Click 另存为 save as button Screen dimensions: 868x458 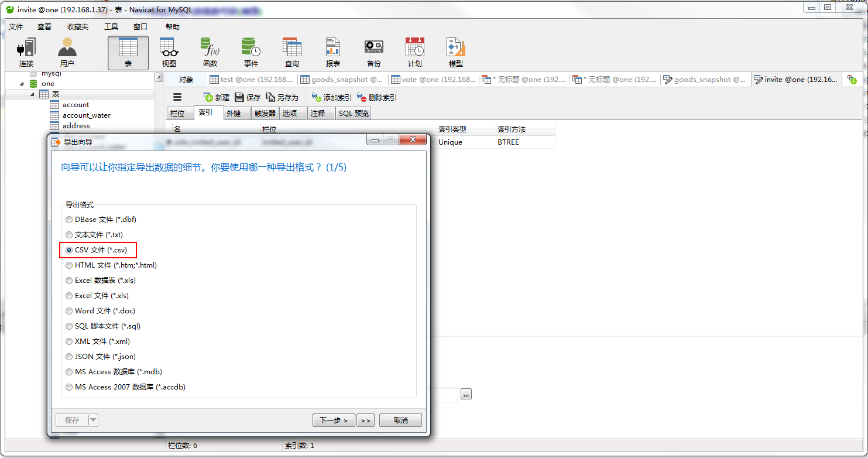click(282, 97)
